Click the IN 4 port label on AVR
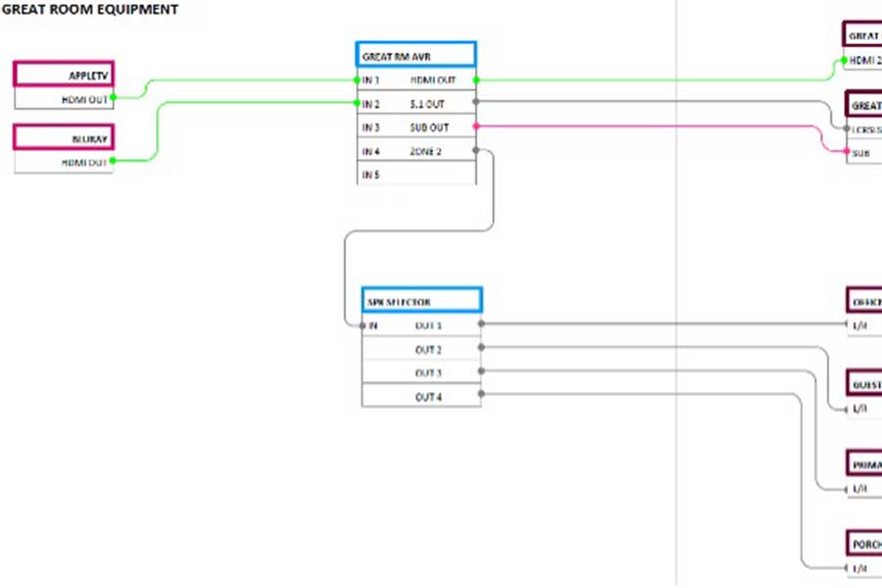This screenshot has width=882, height=588. (x=370, y=151)
